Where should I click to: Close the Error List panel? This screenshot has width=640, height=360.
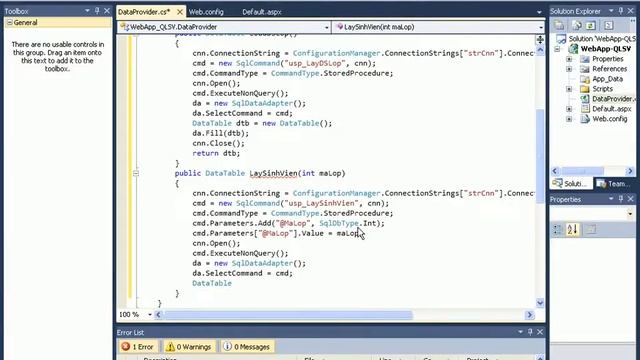click(540, 332)
